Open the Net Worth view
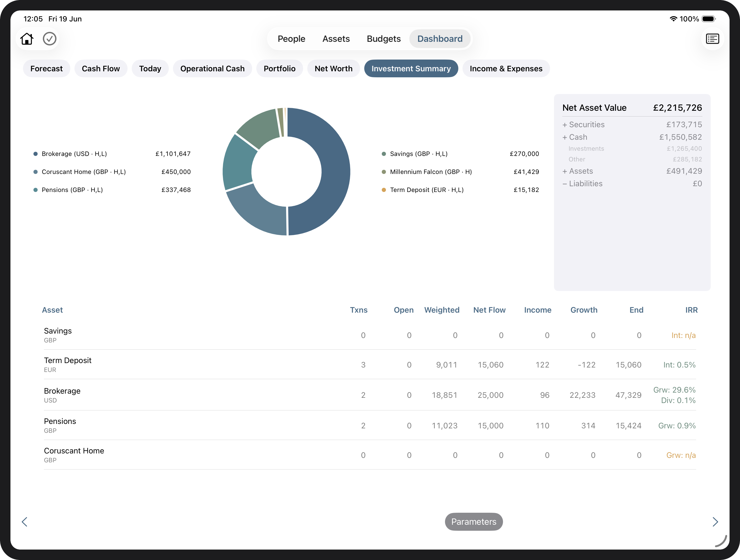Screen dimensions: 740x560 click(333, 68)
